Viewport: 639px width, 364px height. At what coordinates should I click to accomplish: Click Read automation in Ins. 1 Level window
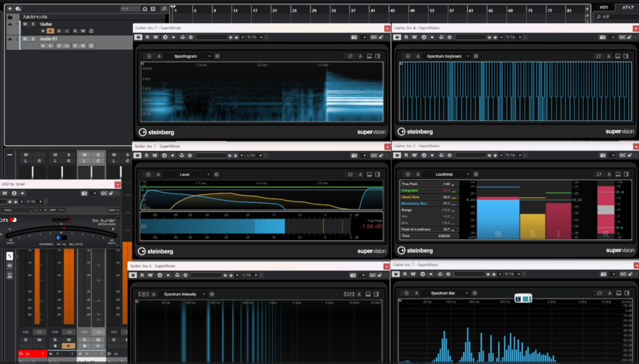(x=147, y=155)
